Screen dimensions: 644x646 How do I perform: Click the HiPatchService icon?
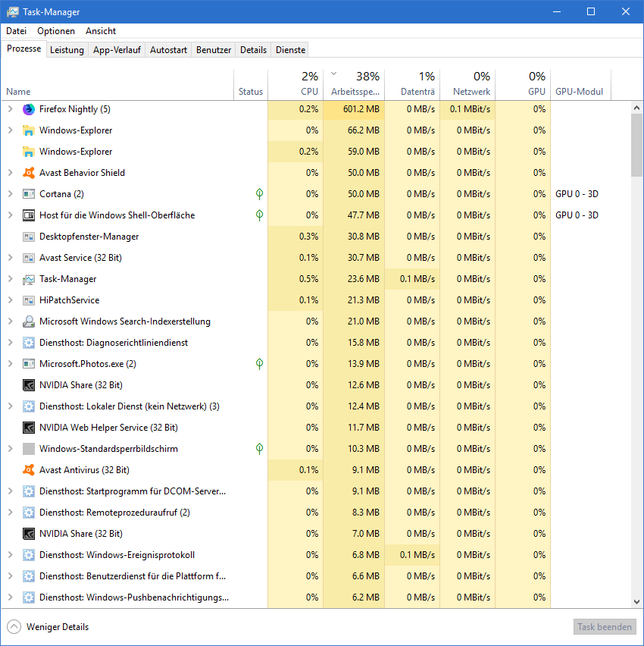click(x=29, y=300)
